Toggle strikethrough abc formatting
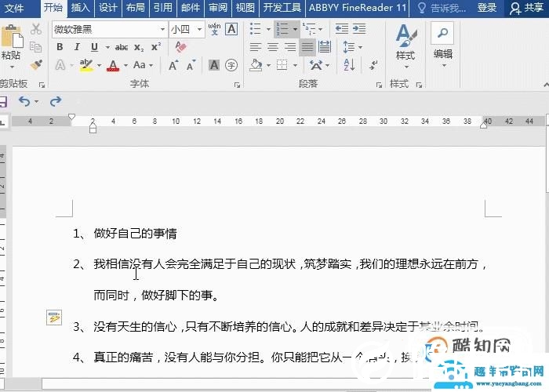Screen dimensions: 549x392 (x=122, y=47)
